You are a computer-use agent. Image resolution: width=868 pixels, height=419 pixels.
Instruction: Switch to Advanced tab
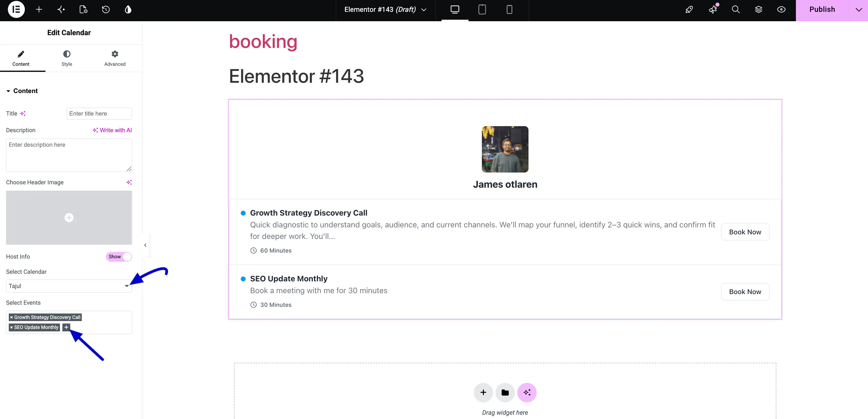pyautogui.click(x=115, y=59)
